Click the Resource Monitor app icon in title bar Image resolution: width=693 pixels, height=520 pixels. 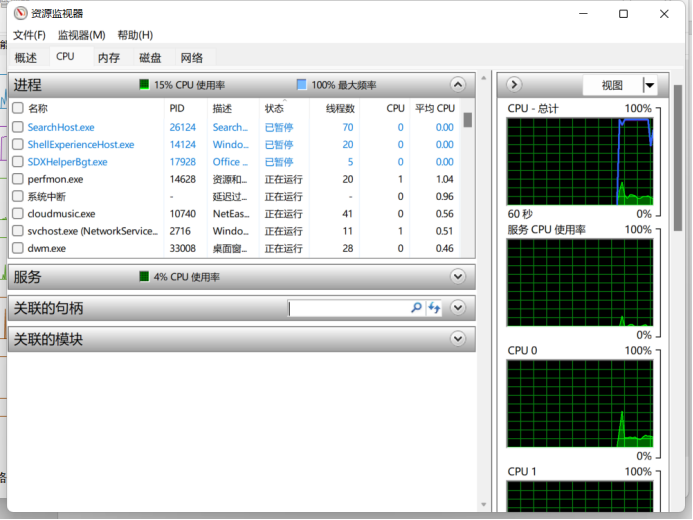tap(20, 13)
